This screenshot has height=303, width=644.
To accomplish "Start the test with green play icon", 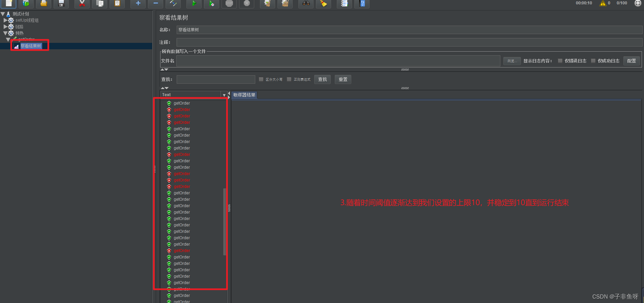I will coord(194,3).
